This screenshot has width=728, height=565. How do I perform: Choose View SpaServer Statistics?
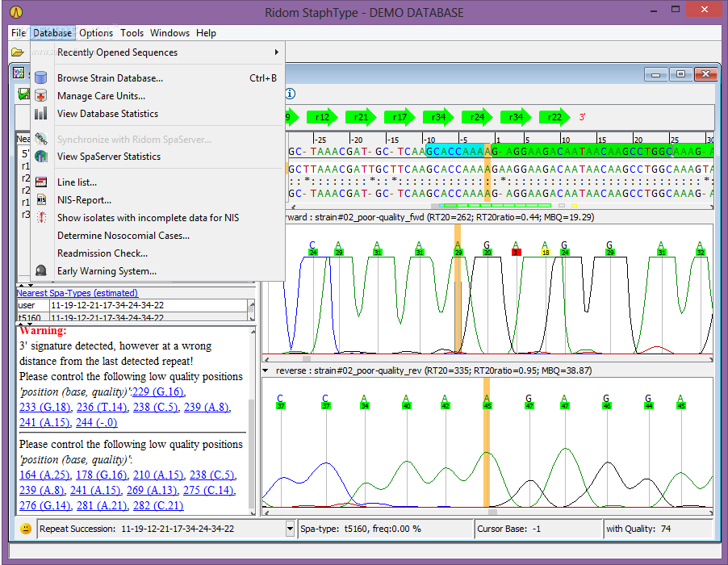[x=158, y=157]
